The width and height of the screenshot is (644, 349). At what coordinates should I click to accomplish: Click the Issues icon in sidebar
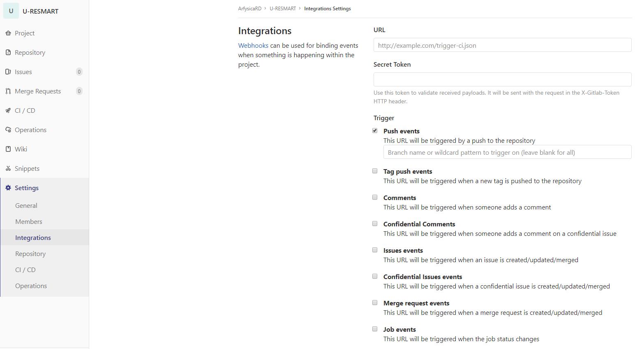[8, 72]
